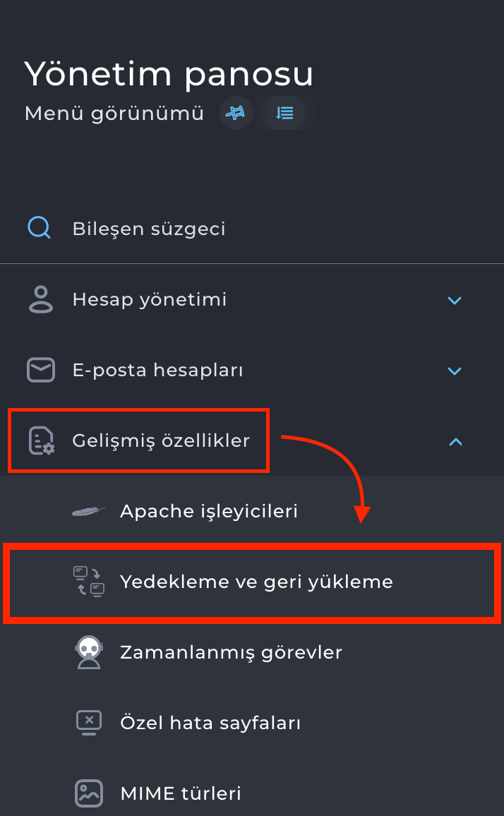This screenshot has height=816, width=504.
Task: Click the backup and restore icon
Action: click(x=89, y=582)
